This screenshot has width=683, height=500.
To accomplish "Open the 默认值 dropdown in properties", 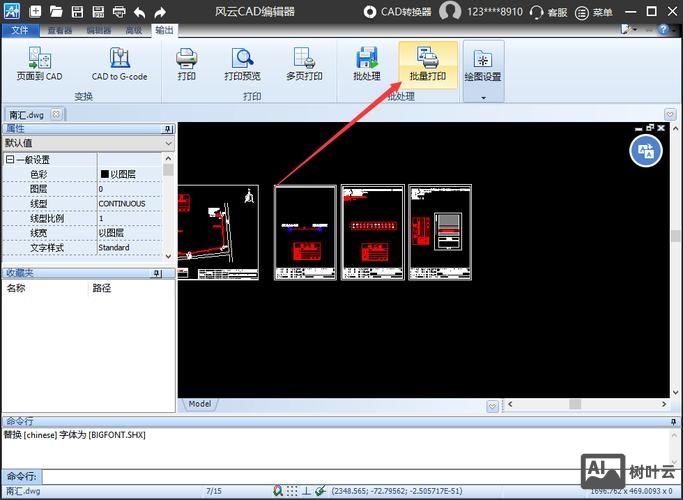I will click(167, 144).
